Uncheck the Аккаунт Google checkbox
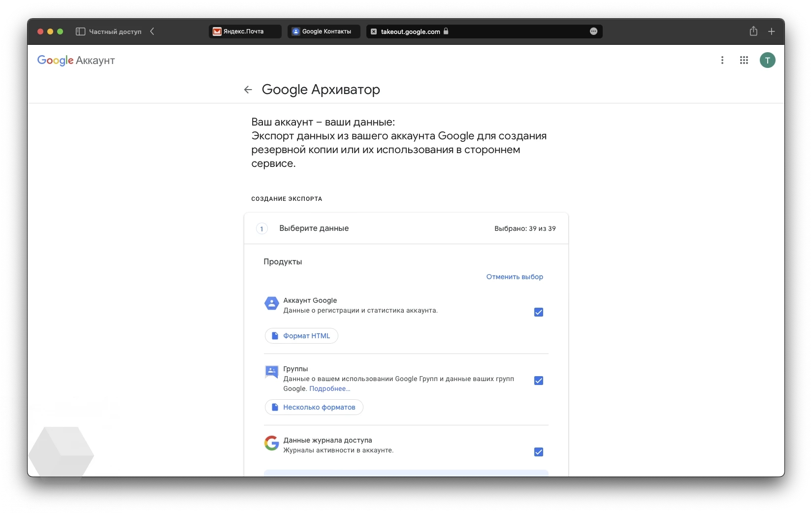This screenshot has width=812, height=513. [539, 312]
